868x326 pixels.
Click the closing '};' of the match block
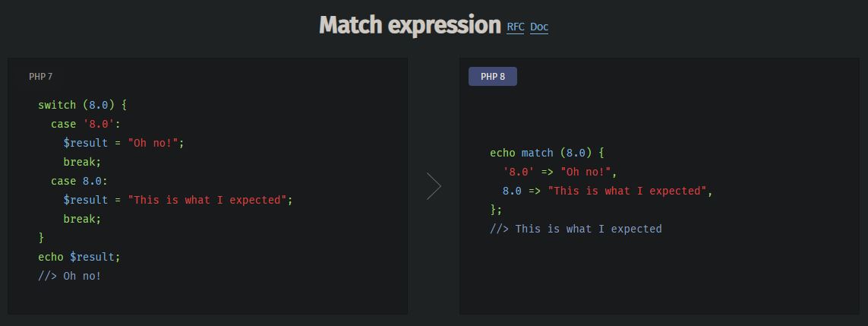point(496,210)
